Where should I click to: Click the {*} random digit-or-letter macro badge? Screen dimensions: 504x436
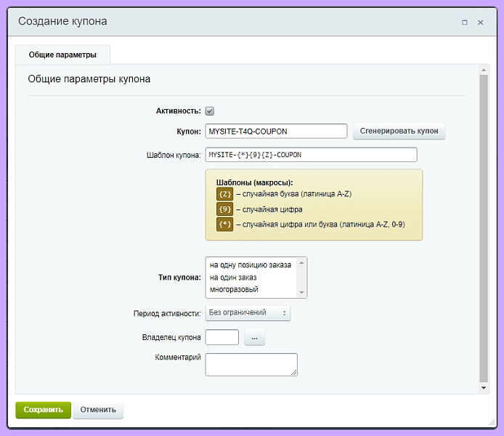[224, 225]
